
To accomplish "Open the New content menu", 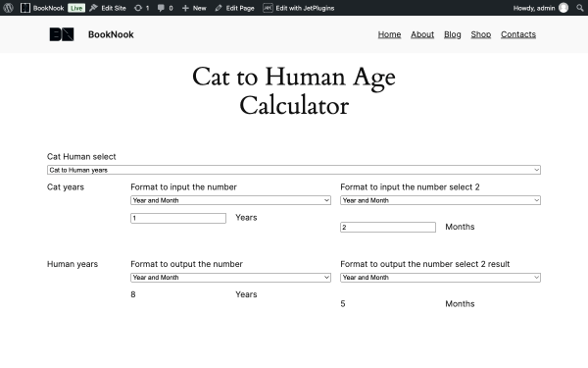I will click(194, 8).
